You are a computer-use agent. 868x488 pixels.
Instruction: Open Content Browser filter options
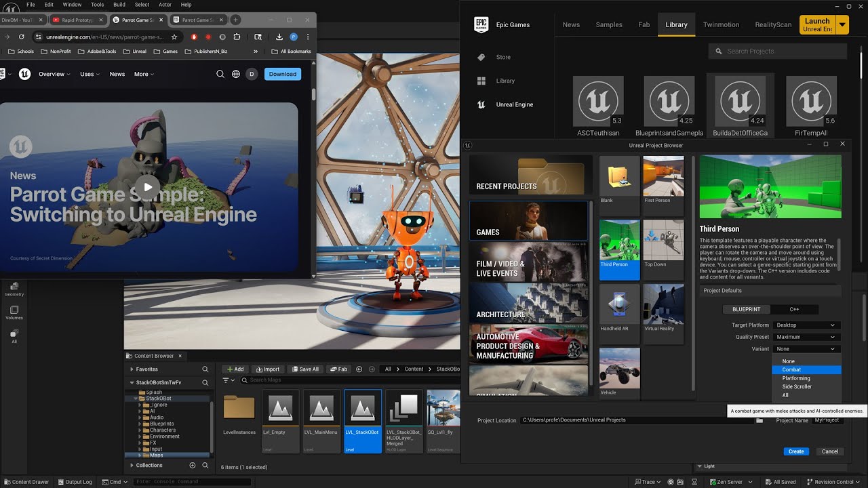(x=228, y=380)
